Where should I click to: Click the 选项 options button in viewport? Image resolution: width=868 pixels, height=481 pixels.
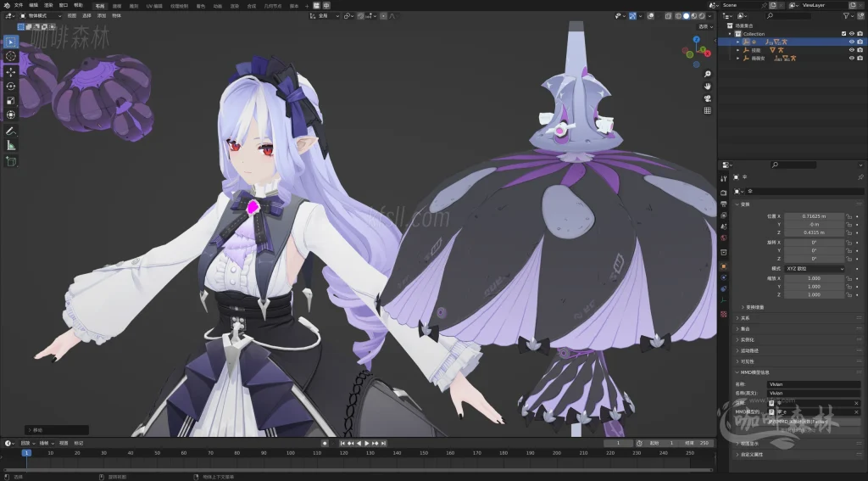click(704, 26)
